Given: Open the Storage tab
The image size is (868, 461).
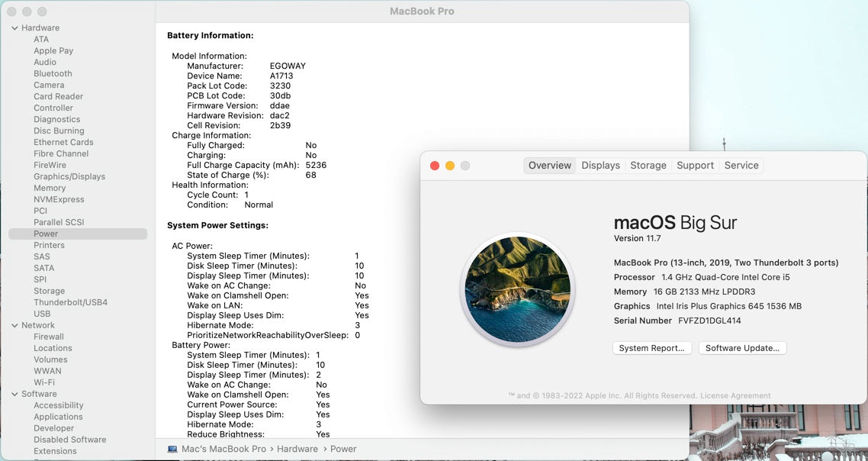Looking at the screenshot, I should click(x=648, y=166).
